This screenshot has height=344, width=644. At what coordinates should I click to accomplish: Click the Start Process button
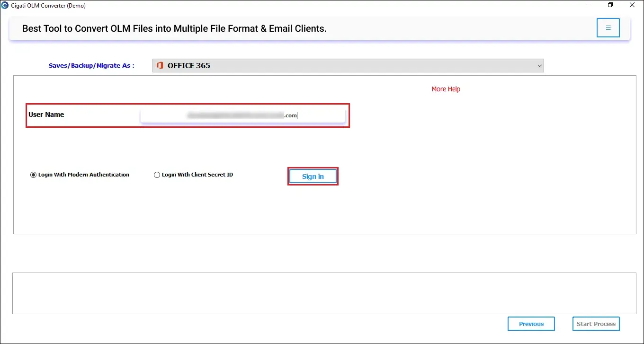tap(596, 324)
